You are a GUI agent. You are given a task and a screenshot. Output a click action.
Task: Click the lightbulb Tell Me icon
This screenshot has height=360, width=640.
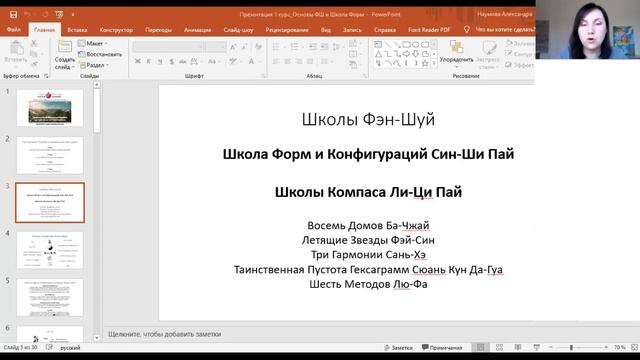pos(467,29)
